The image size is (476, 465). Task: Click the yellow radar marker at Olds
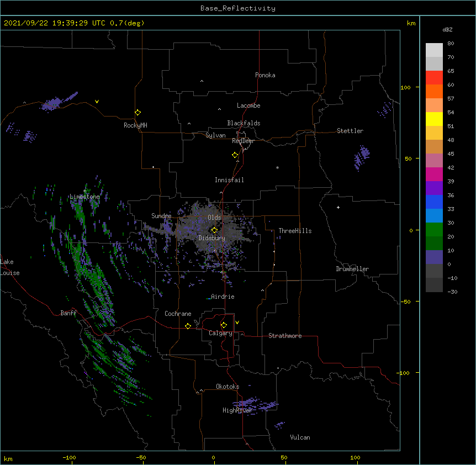click(x=214, y=230)
